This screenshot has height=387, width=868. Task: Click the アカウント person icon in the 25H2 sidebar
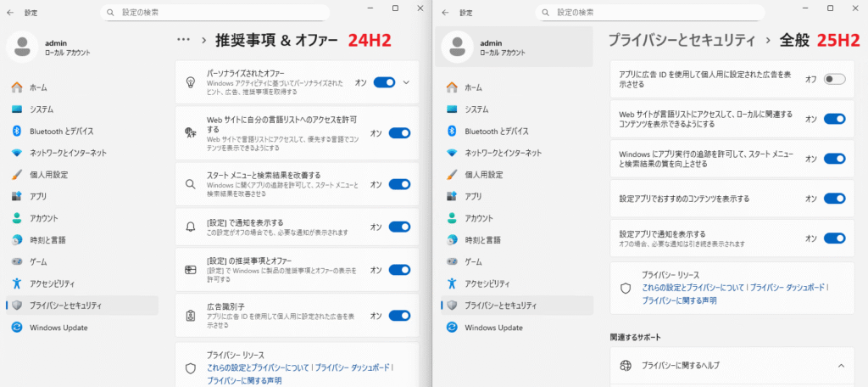point(452,218)
